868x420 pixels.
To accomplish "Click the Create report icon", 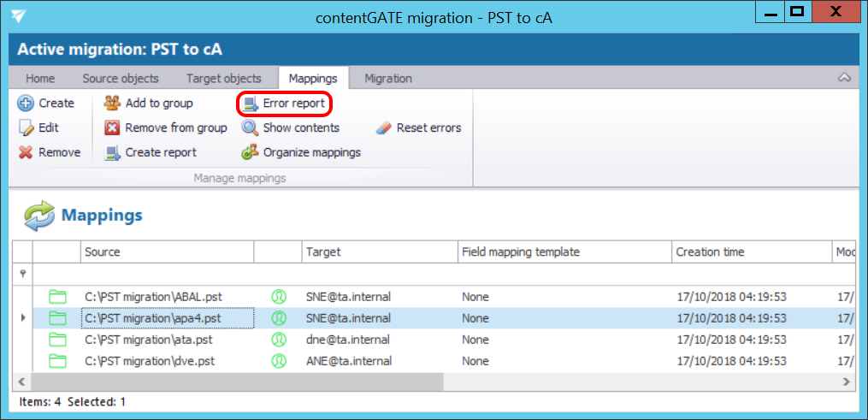I will pos(112,153).
